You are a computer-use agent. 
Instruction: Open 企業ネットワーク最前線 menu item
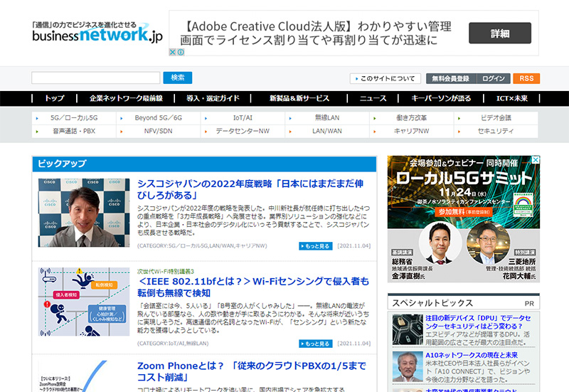coord(126,98)
